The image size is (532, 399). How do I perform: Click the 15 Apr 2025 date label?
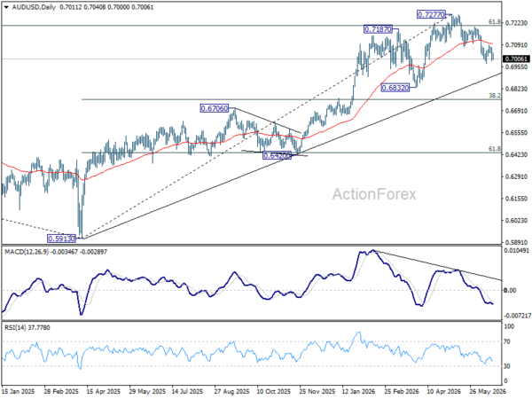104,392
